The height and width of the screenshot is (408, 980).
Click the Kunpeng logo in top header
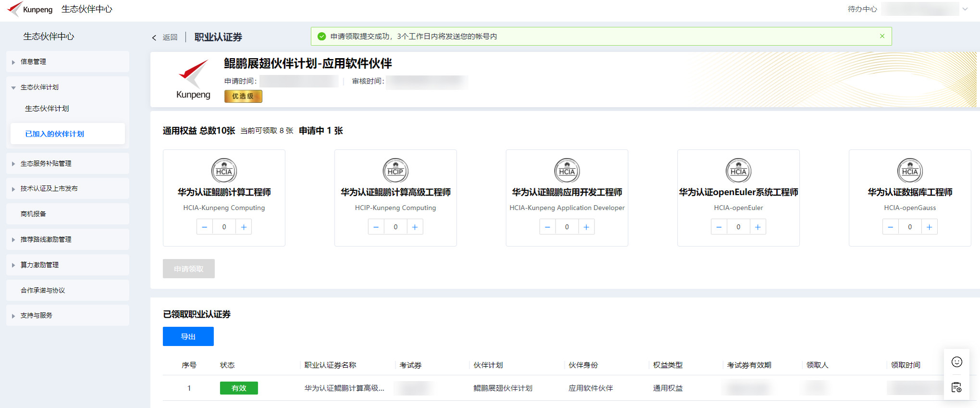point(30,9)
